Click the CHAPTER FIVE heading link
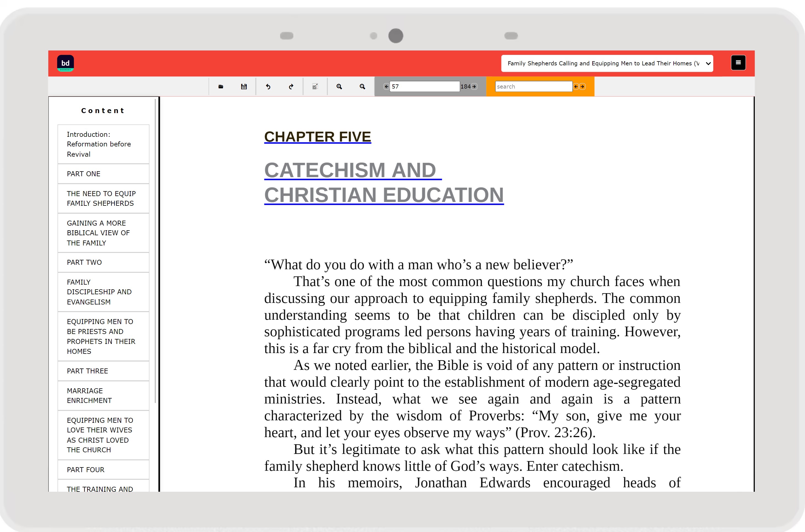805x532 pixels. coord(317,137)
